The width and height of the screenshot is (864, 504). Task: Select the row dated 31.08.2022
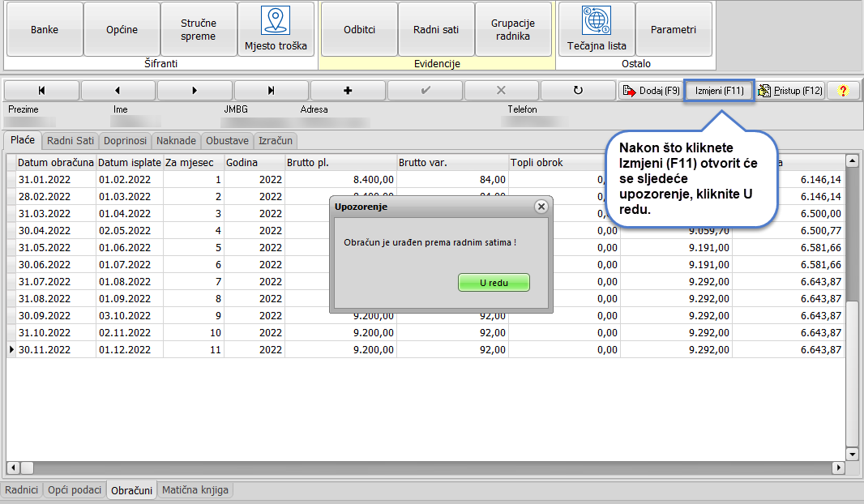pos(426,299)
